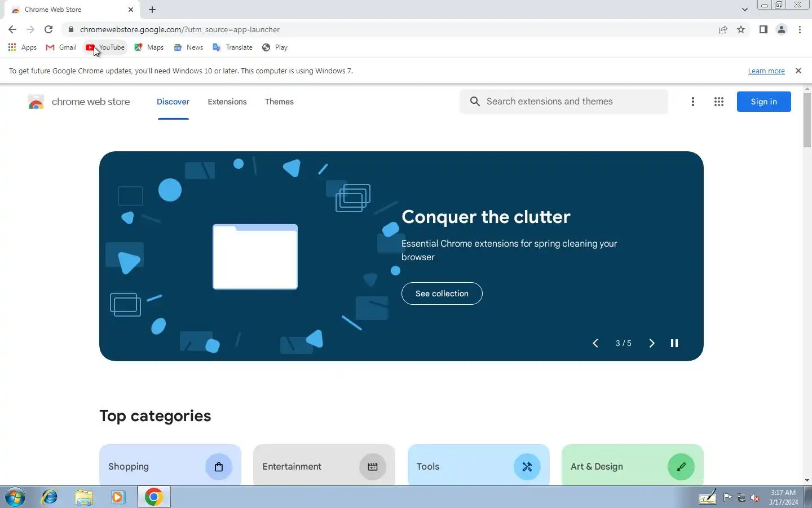Open the Play bookmark
Viewport: 812px width, 508px height.
275,47
